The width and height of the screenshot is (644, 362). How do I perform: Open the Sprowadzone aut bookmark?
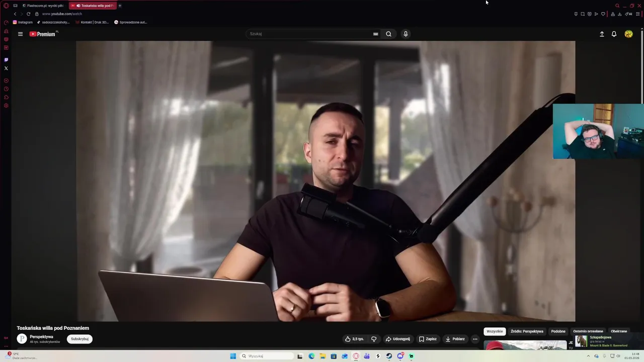click(130, 22)
